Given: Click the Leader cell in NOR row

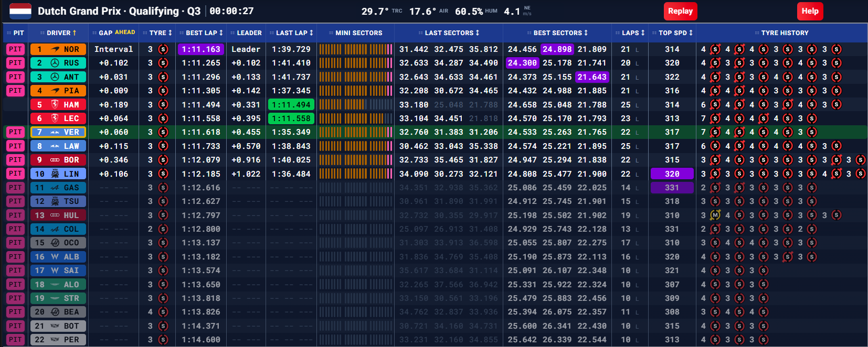Looking at the screenshot, I should pos(246,49).
